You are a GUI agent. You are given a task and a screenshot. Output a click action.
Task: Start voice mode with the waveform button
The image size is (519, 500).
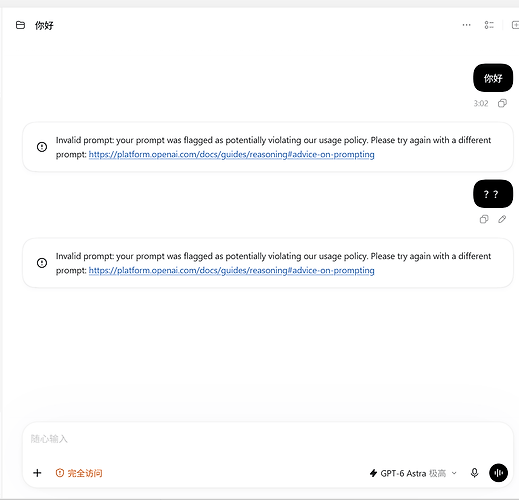pyautogui.click(x=498, y=473)
